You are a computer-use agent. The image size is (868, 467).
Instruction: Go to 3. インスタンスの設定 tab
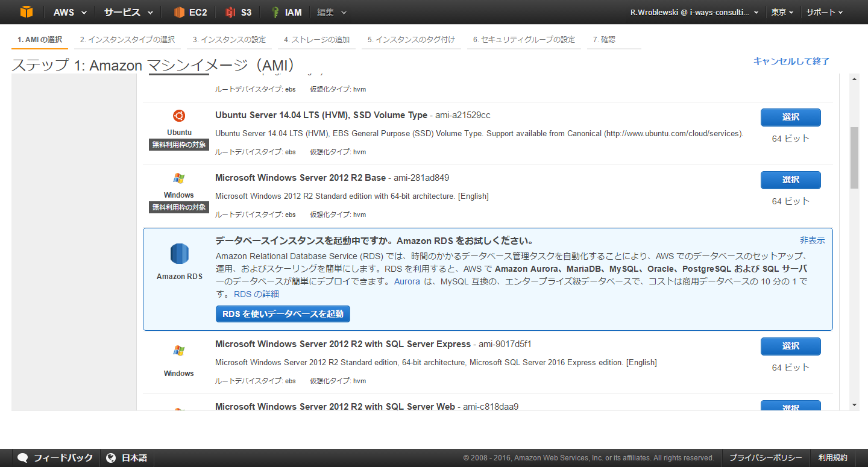click(229, 40)
